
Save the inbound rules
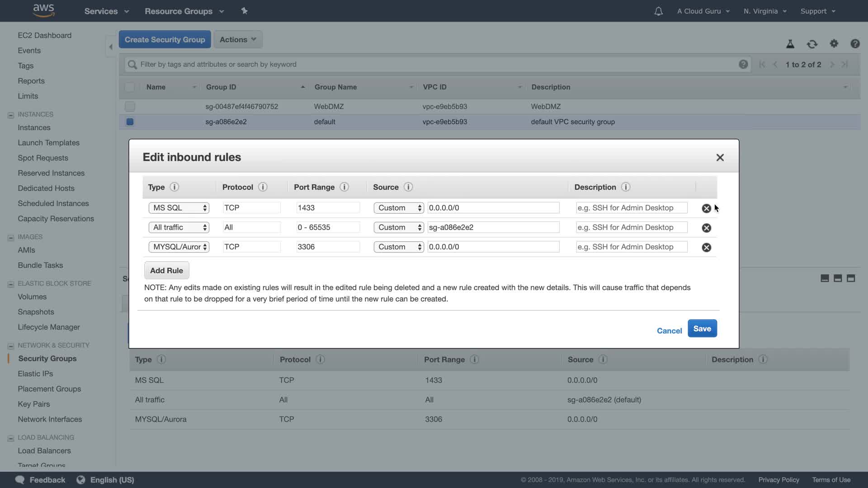[702, 329]
